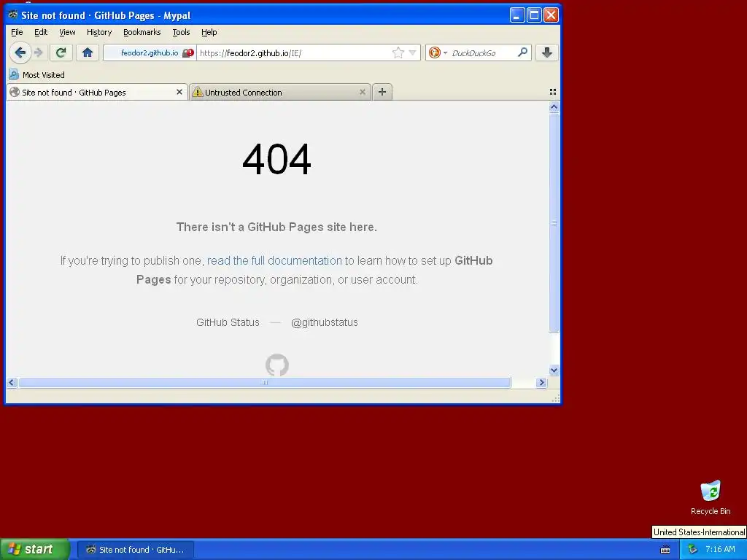This screenshot has width=747, height=560.
Task: Open the Windows Start menu
Action: (x=35, y=549)
